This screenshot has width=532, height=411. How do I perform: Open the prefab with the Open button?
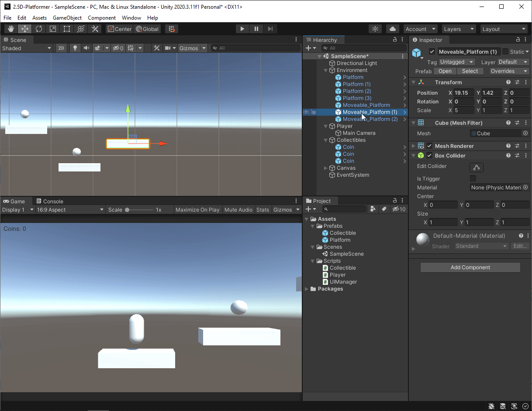tap(445, 71)
